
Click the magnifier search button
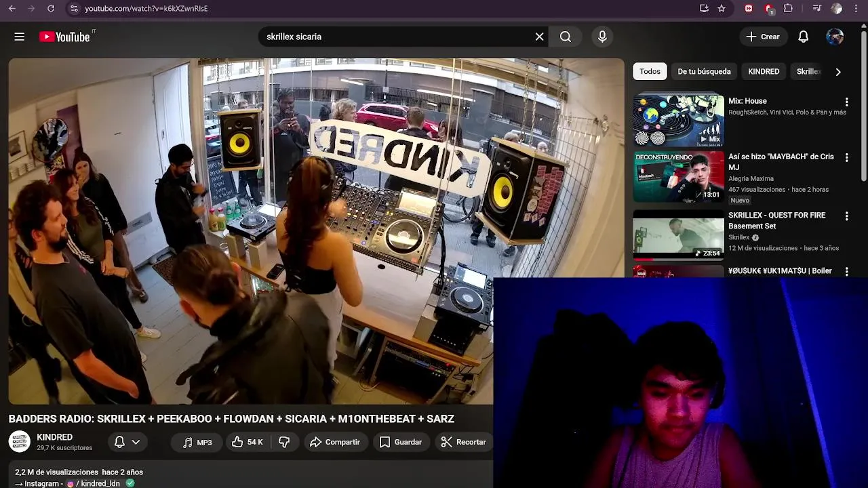tap(566, 37)
